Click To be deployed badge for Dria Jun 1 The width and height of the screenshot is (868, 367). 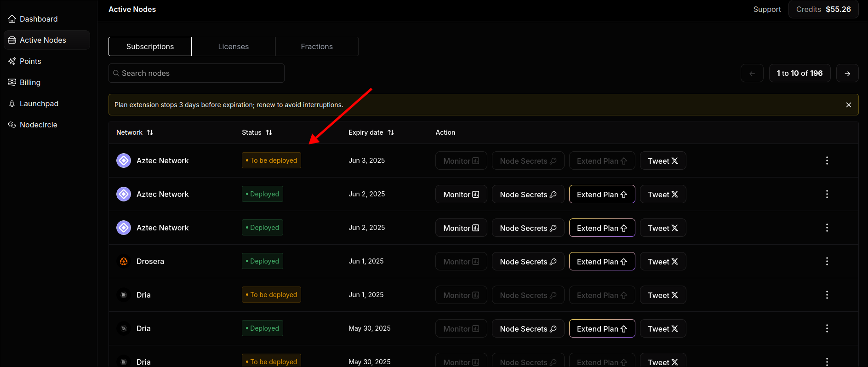[x=271, y=295]
